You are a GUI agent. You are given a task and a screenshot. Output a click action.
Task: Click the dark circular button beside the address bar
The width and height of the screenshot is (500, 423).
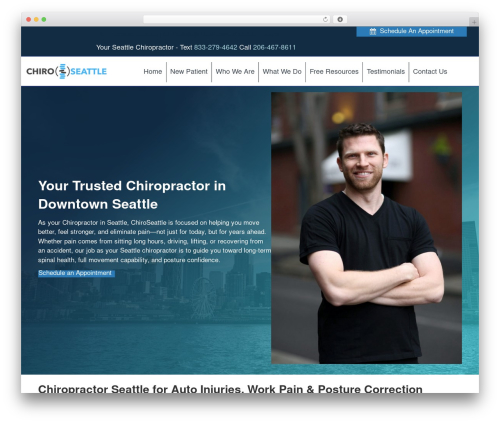(x=340, y=20)
